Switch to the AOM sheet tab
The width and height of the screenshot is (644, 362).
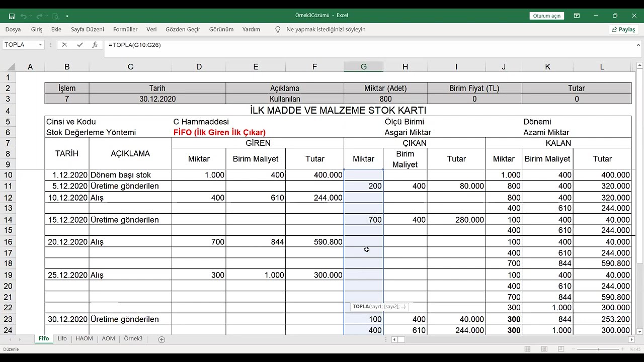[x=108, y=339]
